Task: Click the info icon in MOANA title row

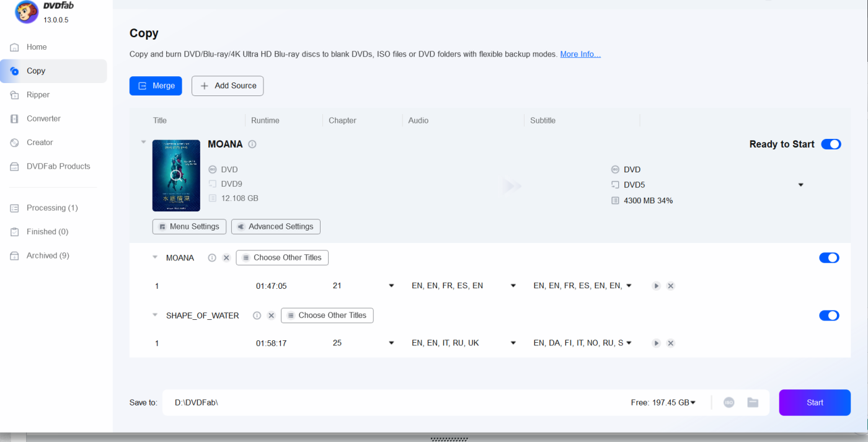Action: pyautogui.click(x=212, y=258)
